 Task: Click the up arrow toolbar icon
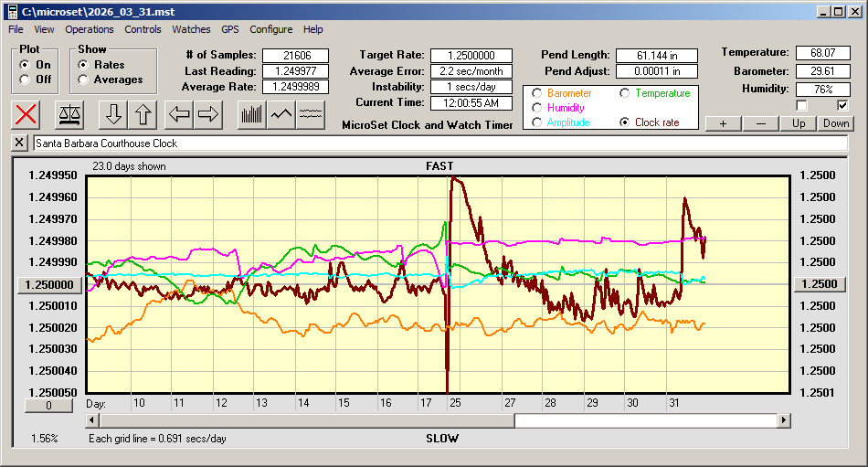[x=143, y=114]
